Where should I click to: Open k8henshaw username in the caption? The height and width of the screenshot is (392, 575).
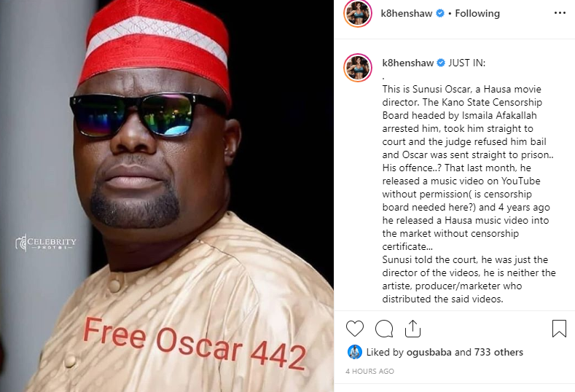point(408,63)
